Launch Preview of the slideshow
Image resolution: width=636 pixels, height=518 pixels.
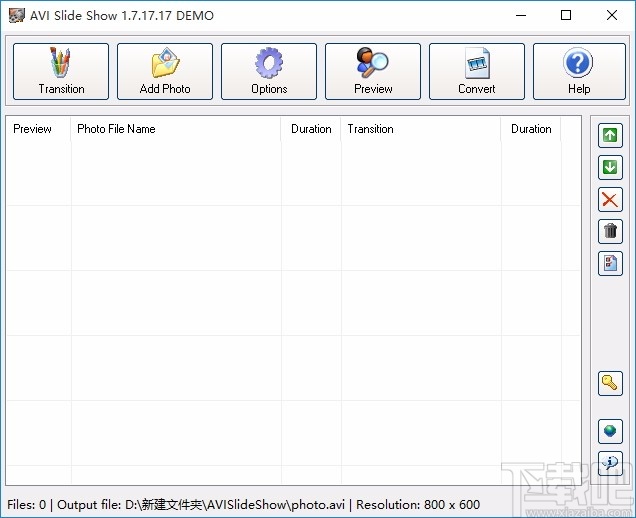(373, 71)
